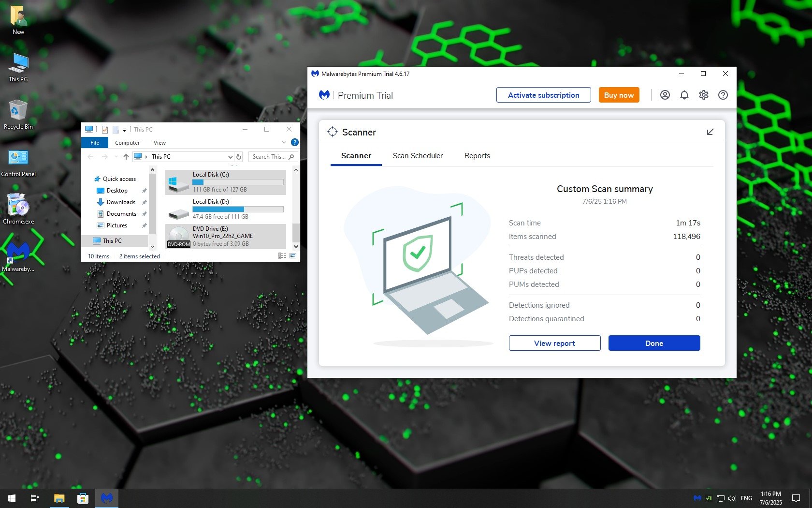Click the Show desktop strip on the taskbar
The width and height of the screenshot is (812, 508).
tap(811, 498)
